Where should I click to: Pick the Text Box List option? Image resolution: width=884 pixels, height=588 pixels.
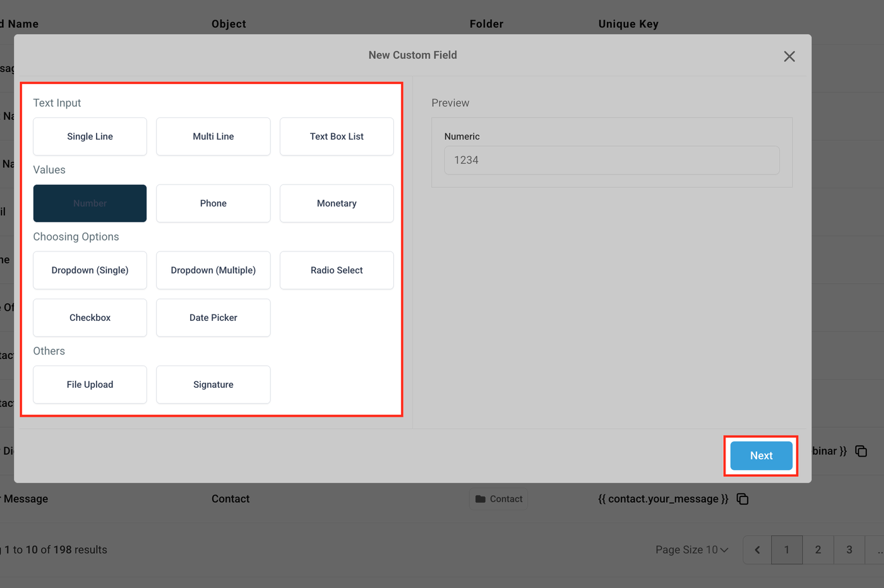(337, 136)
